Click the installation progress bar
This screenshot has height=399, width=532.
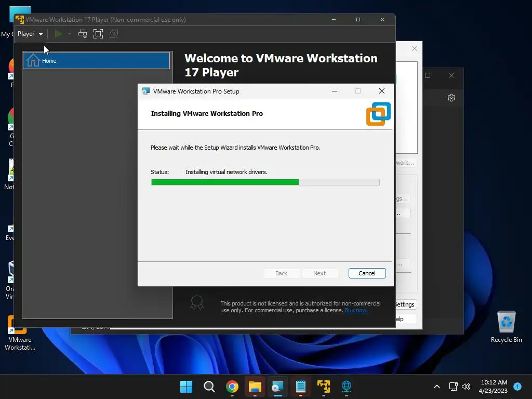265,182
